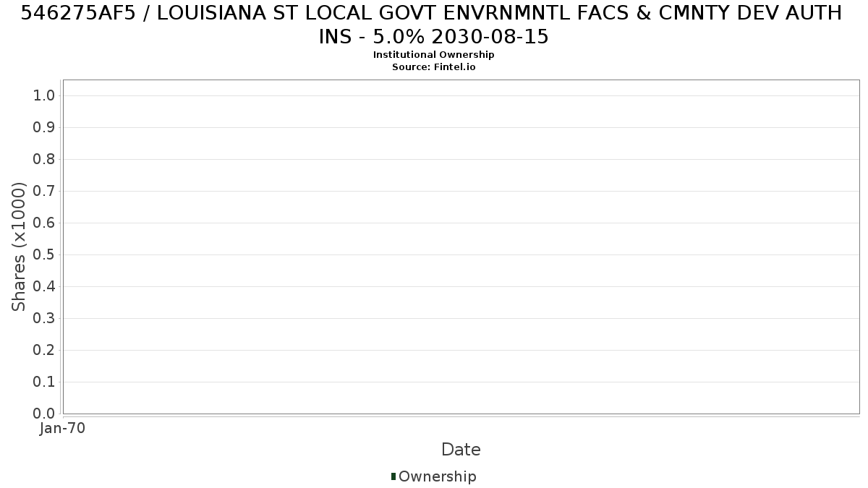Click the Jan-70 x-axis label
868x488 pixels.
pyautogui.click(x=63, y=429)
